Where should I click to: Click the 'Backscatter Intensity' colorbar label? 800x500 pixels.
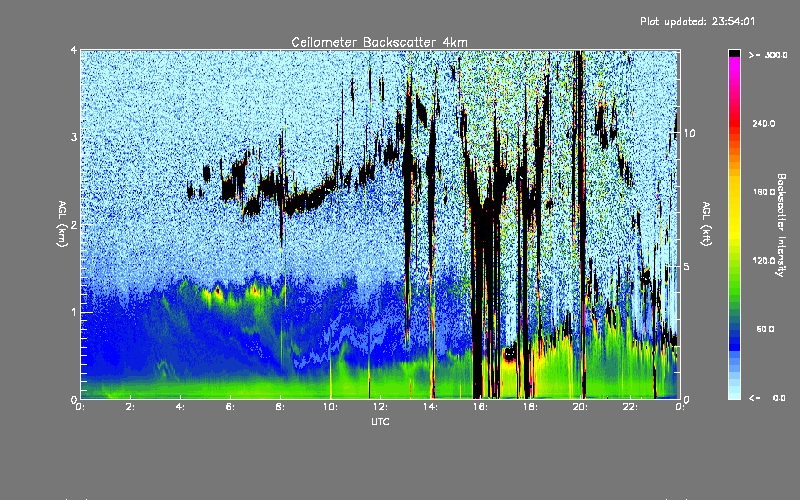[781, 225]
